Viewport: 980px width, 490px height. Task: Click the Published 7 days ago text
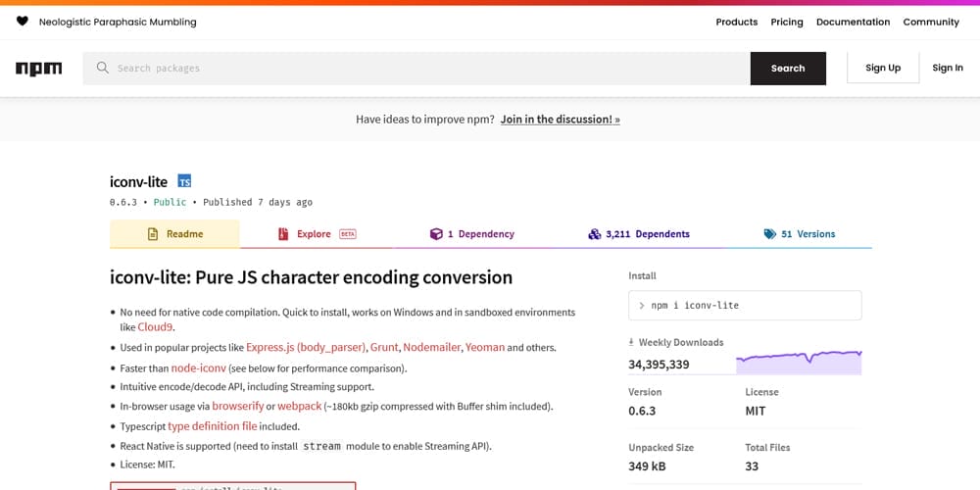[258, 203]
